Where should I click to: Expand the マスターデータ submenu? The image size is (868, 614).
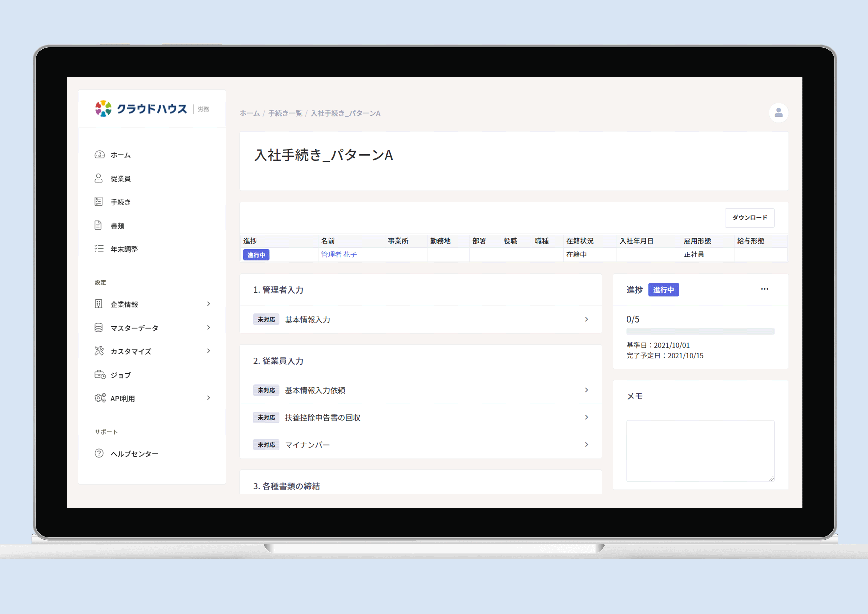[208, 327]
